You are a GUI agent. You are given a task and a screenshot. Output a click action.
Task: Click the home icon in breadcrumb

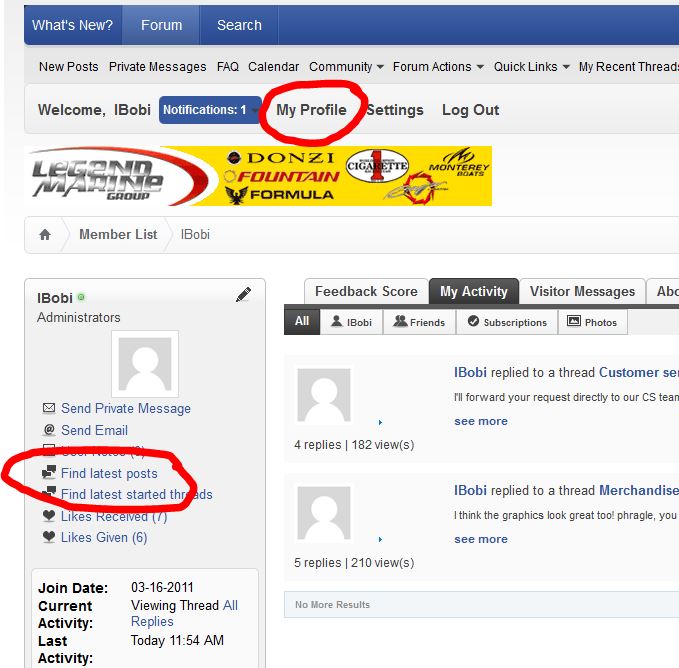click(45, 235)
